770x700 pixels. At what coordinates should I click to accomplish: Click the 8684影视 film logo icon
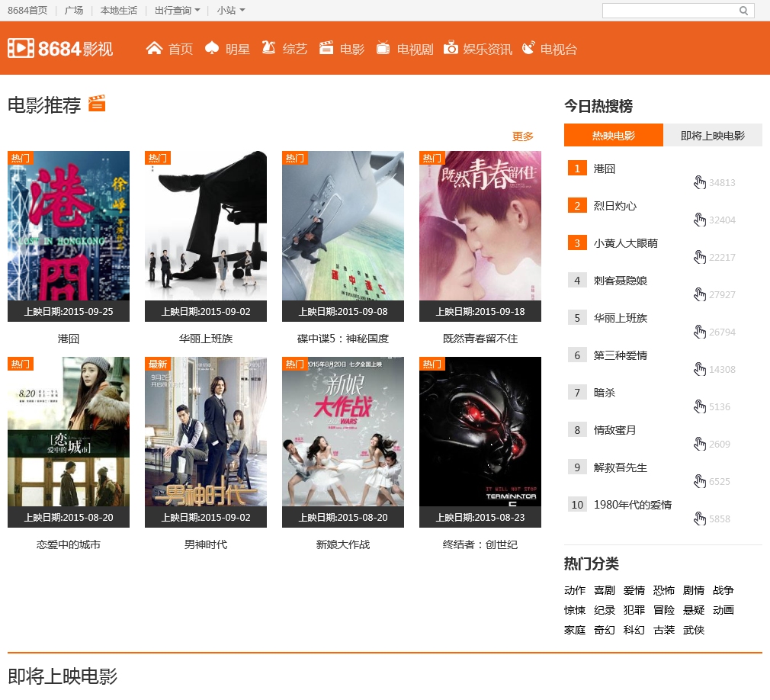point(21,48)
